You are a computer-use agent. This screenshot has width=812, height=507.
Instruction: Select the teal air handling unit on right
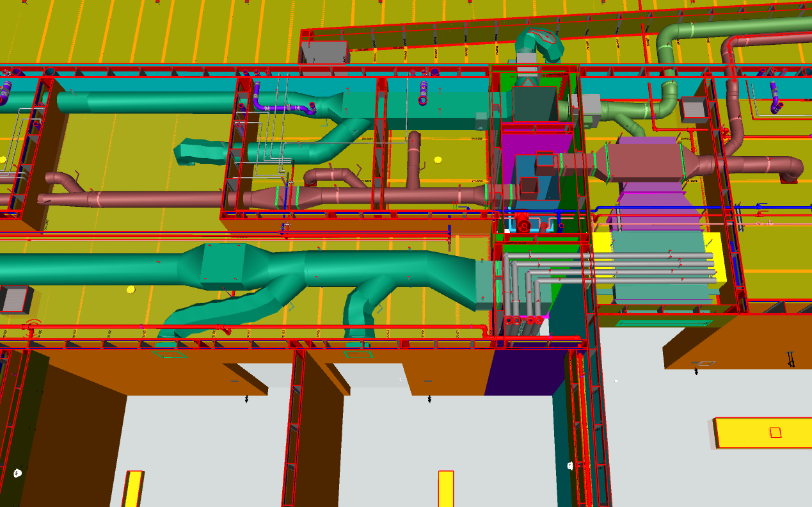[660, 266]
